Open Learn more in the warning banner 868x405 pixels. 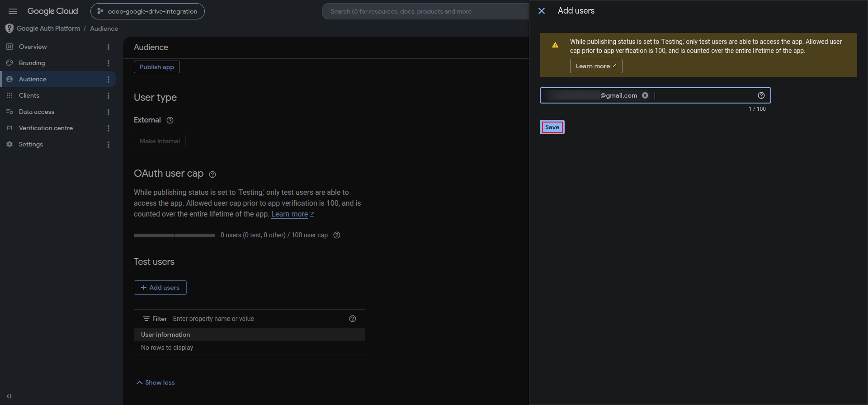pos(596,66)
